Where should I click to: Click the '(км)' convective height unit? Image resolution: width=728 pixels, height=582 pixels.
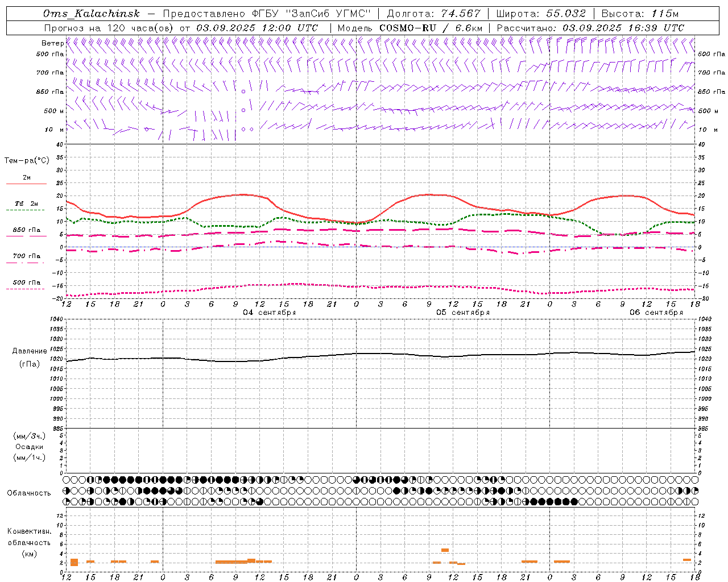click(x=30, y=554)
